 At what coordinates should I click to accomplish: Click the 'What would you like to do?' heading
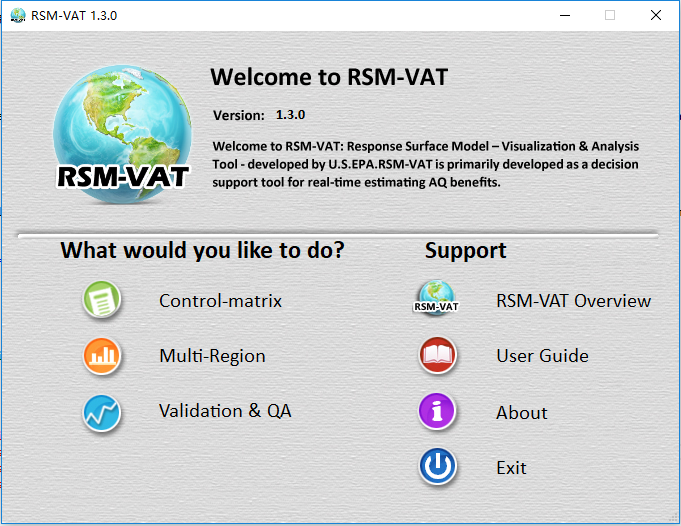[x=202, y=251]
